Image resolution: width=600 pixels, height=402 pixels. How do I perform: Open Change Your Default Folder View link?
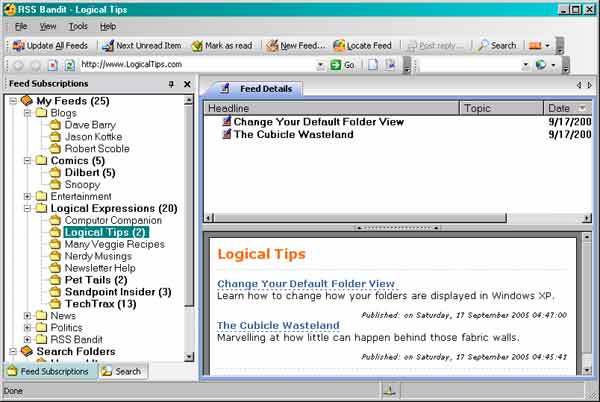point(306,284)
